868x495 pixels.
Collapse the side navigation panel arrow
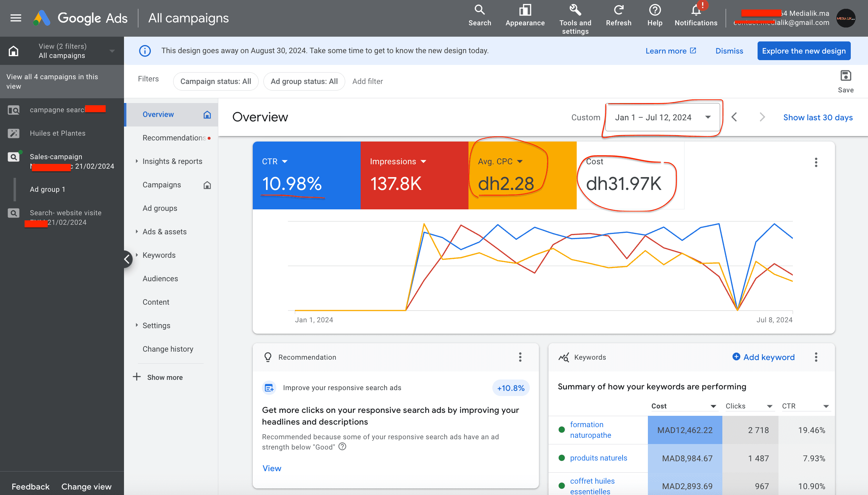click(x=127, y=259)
